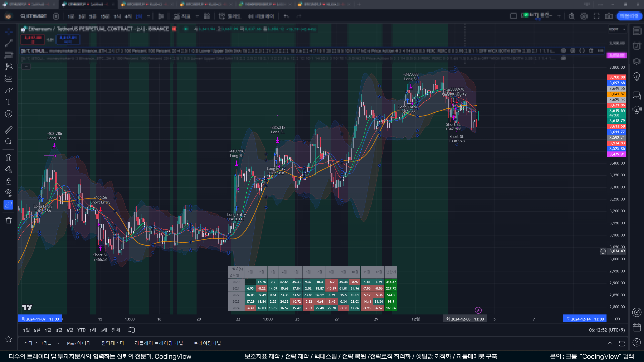This screenshot has height=362, width=644.
Task: Open the emoji sticker tool
Action: [9, 114]
